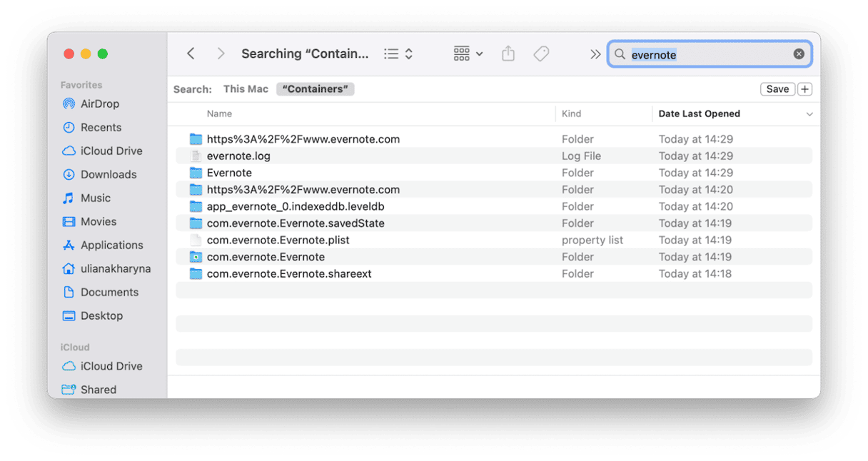Go to Applications in the sidebar

111,245
